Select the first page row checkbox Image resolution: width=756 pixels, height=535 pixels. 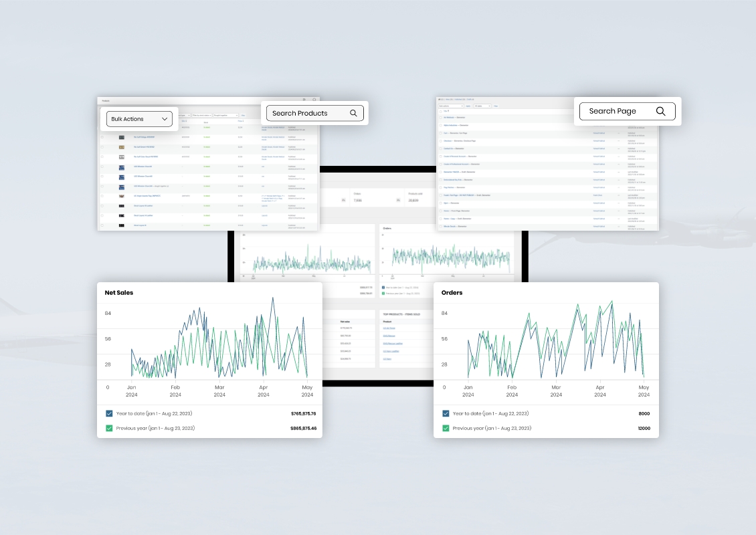click(440, 117)
